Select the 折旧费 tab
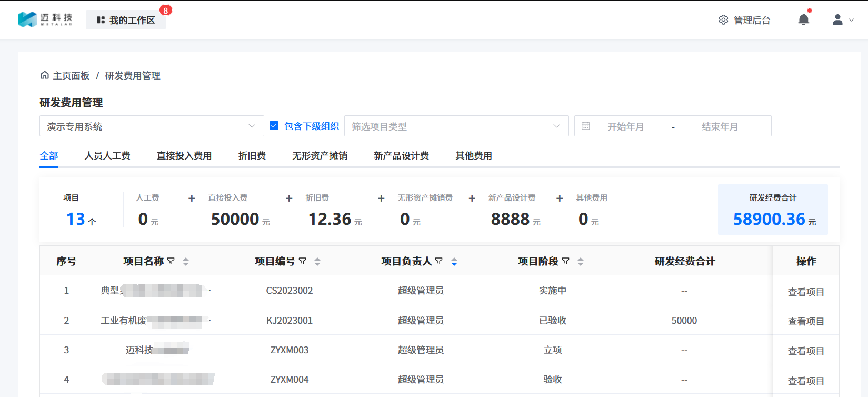The width and height of the screenshot is (868, 397). (x=252, y=156)
